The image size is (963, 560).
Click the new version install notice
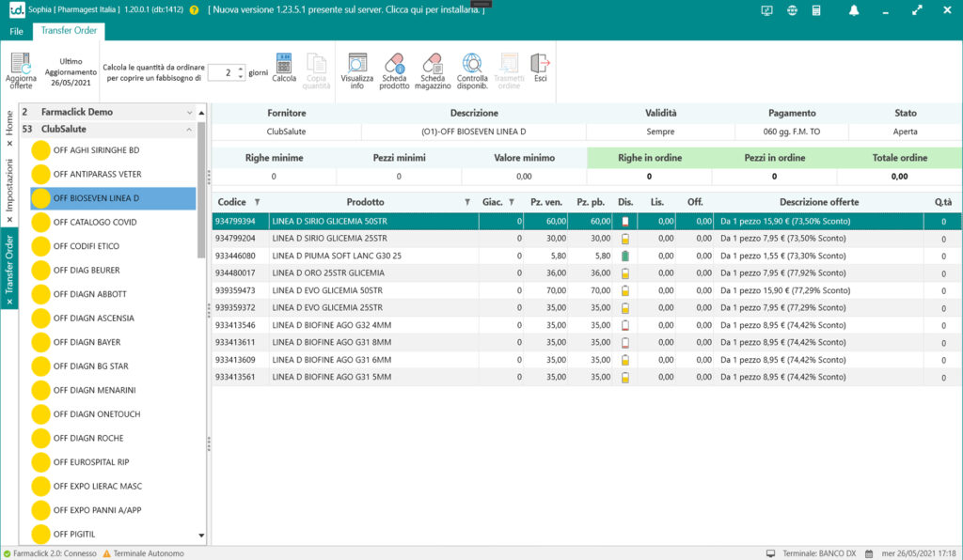click(x=345, y=10)
